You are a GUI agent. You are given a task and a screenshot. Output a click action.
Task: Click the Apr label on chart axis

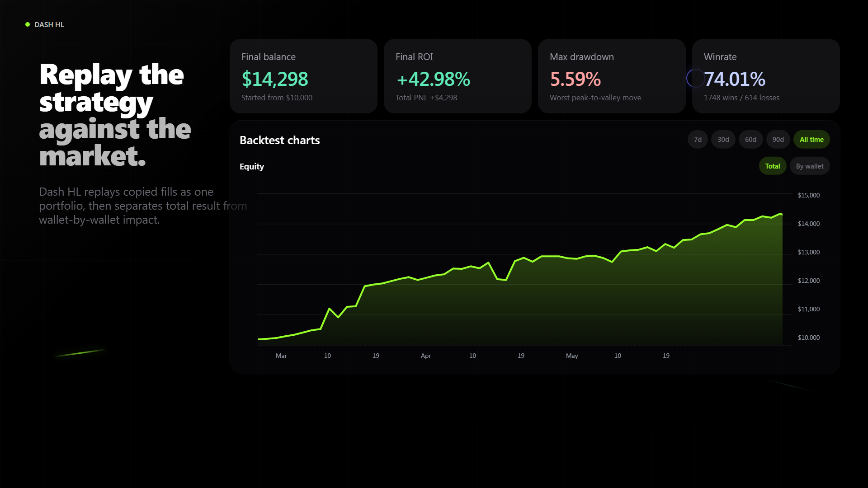(x=425, y=356)
